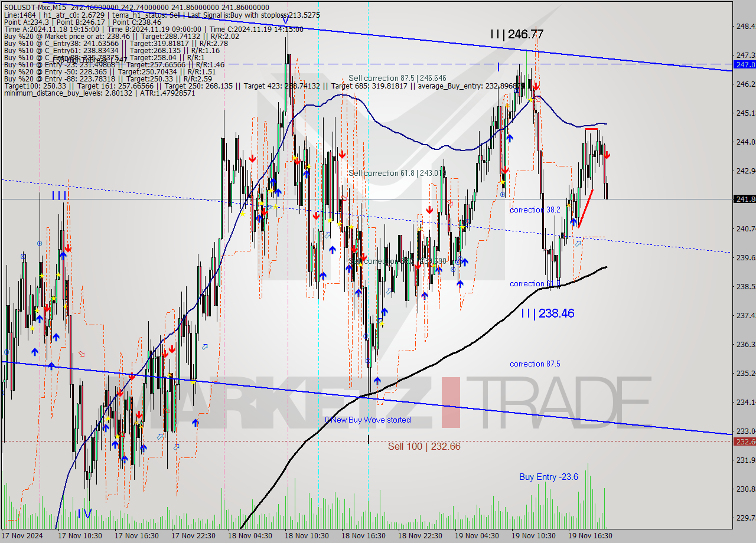The image size is (756, 543).
Task: Click the 'I I | 246.77' wave label
Action: coord(517,34)
